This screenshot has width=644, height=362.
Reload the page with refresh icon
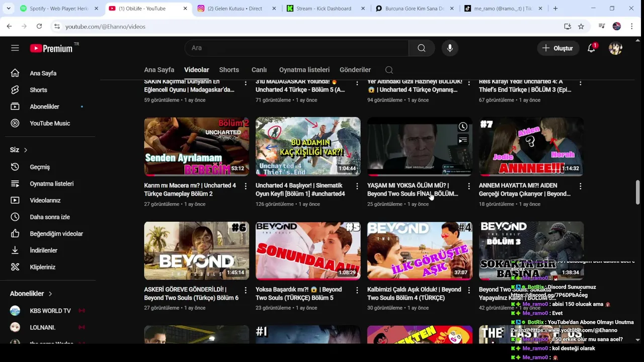pos(39,26)
